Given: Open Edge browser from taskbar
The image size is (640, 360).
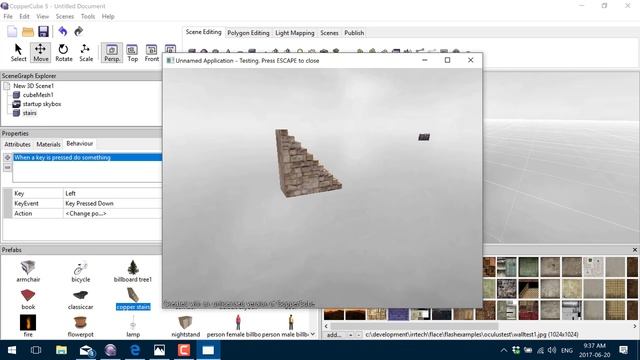Looking at the screenshot, I should [135, 350].
